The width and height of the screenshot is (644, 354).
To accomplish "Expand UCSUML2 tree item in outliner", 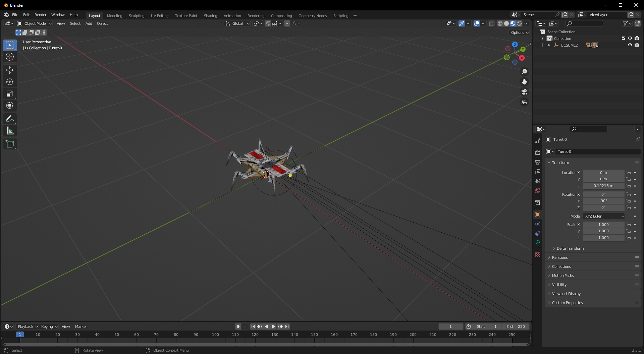I will [549, 45].
